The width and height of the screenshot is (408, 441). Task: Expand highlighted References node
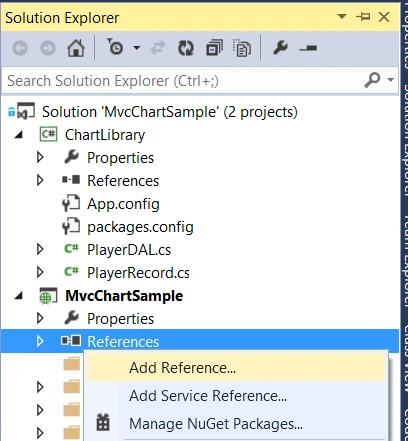pos(40,341)
